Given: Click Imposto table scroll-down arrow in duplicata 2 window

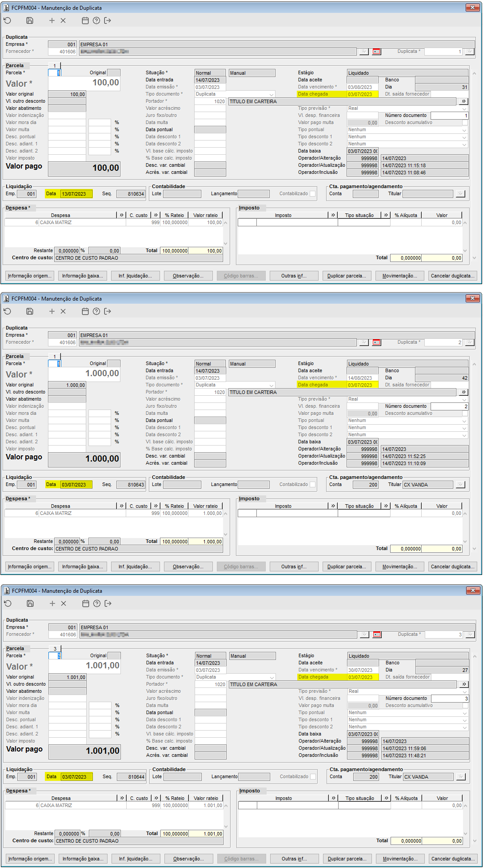Looking at the screenshot, I should click(465, 541).
